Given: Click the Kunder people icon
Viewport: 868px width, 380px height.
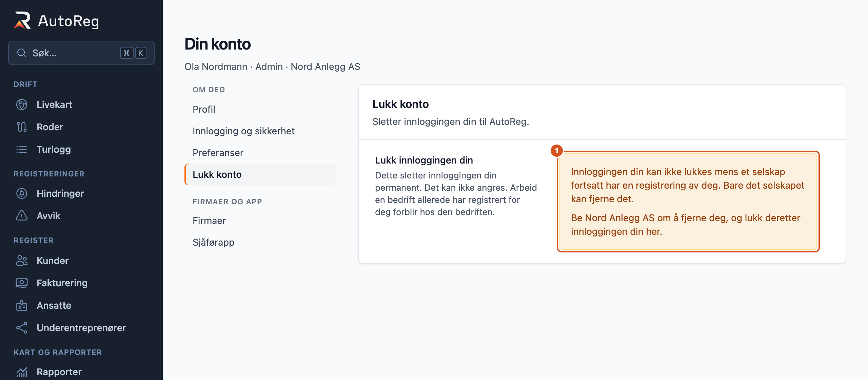Looking at the screenshot, I should [x=22, y=261].
